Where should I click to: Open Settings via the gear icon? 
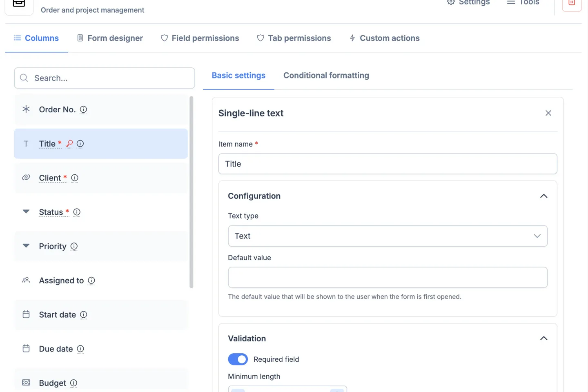451,2
